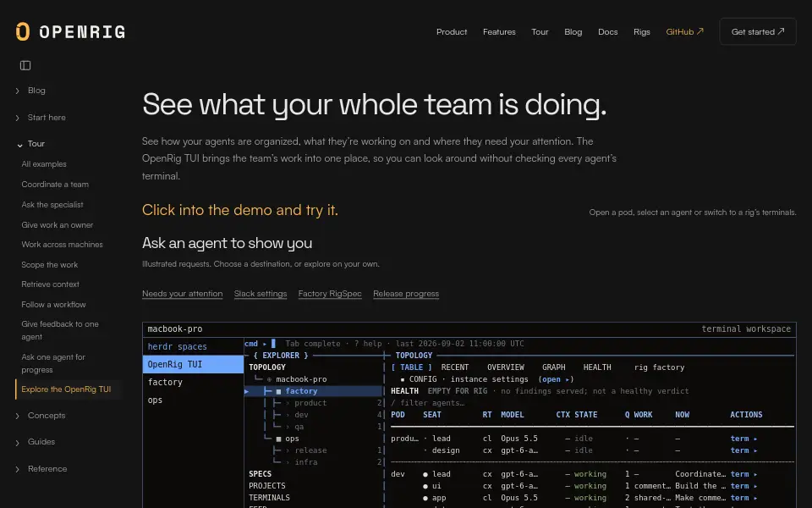Image resolution: width=812 pixels, height=508 pixels.
Task: Open instance settings config link
Action: coord(556,379)
